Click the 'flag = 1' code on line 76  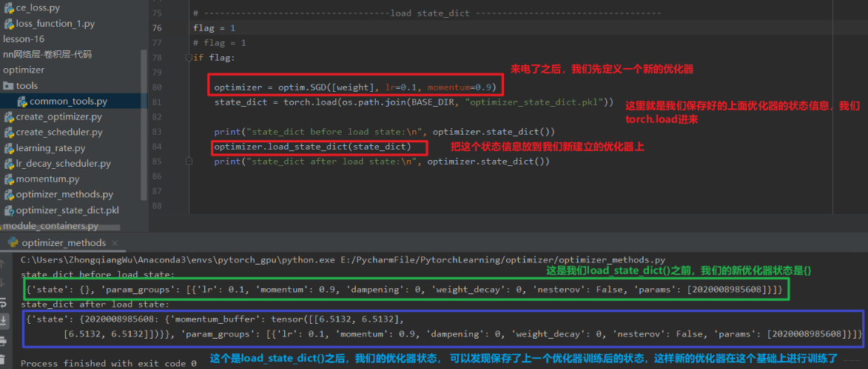tap(215, 27)
